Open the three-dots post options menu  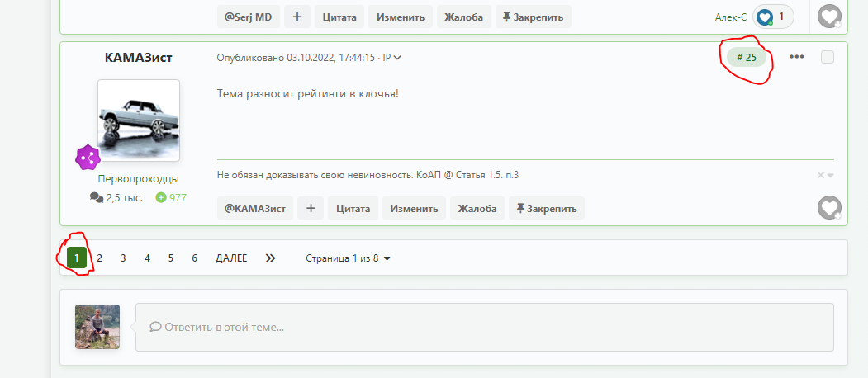pyautogui.click(x=796, y=57)
